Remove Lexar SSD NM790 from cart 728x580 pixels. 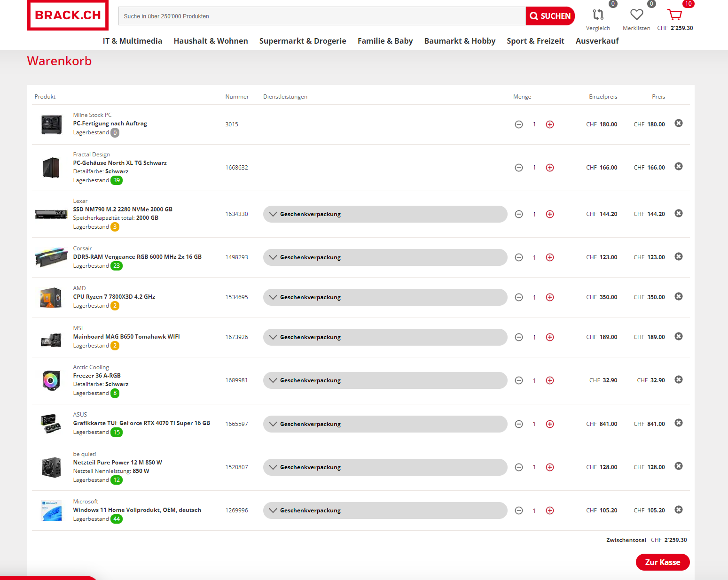point(679,213)
